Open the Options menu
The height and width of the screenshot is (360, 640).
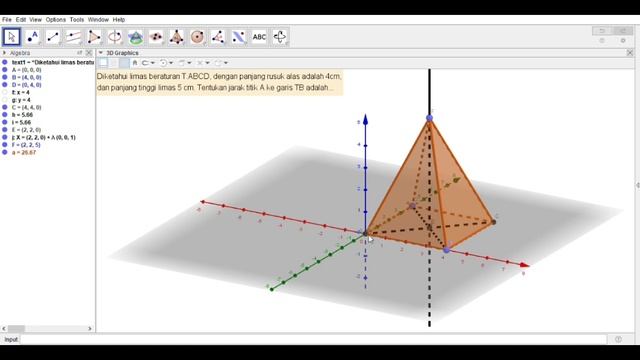(56, 20)
